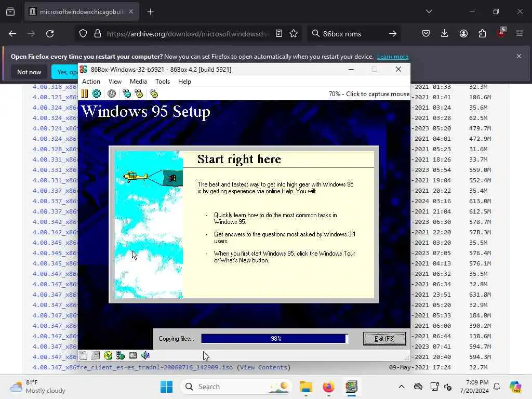This screenshot has height=399, width=532.
Task: Click the site padlock icon
Action: coord(98,34)
